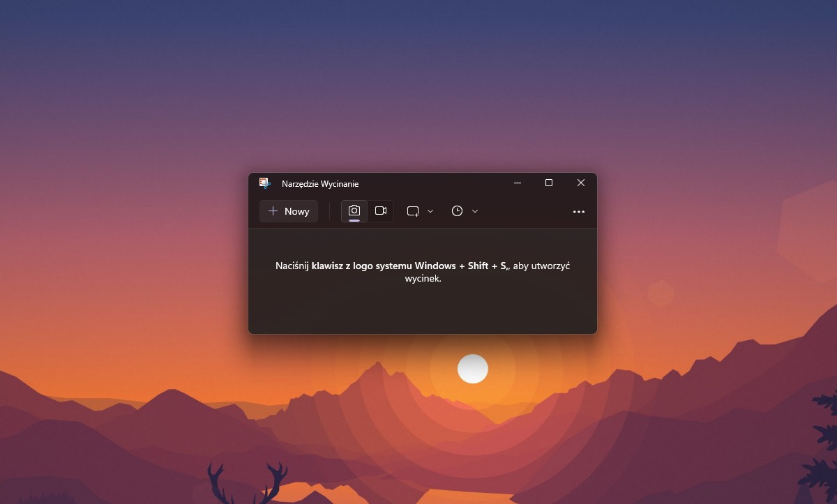Switch to screenshot capture mode camera icon
The image size is (837, 504).
354,211
